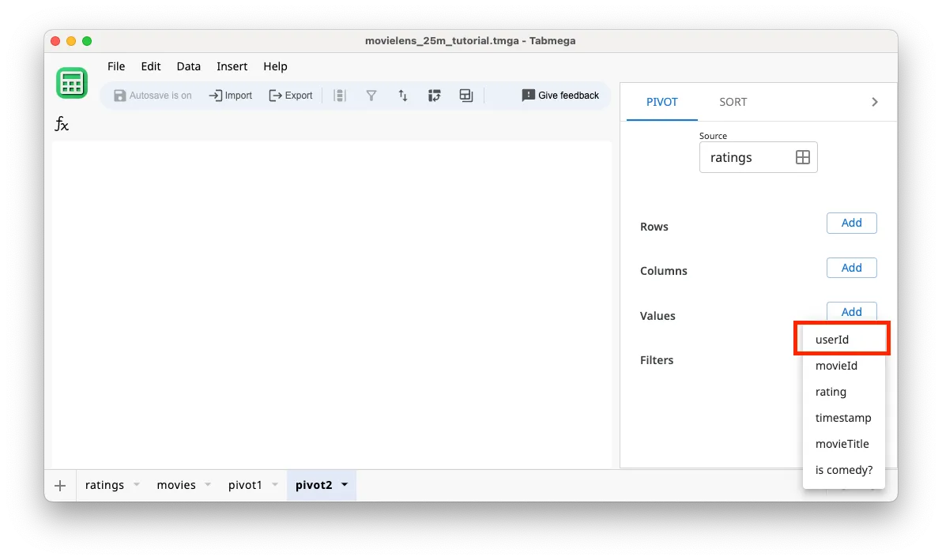Click the Add button next to Rows

tap(851, 223)
